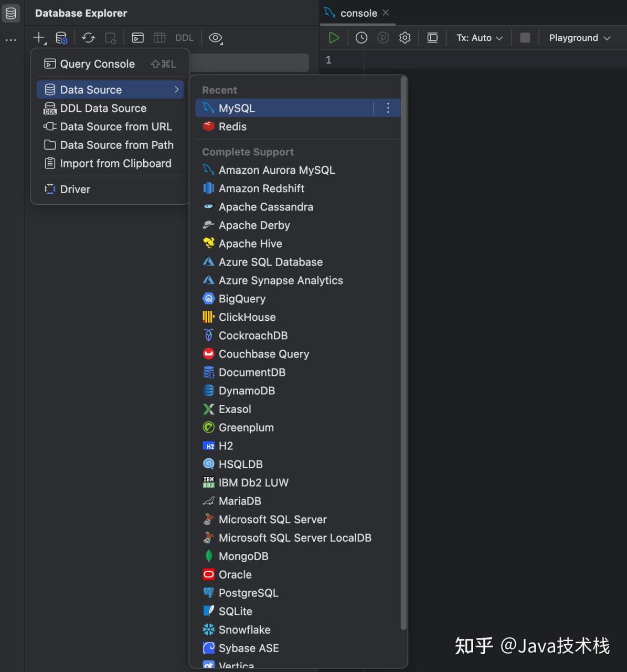The height and width of the screenshot is (672, 627).
Task: Open the query history clock icon
Action: pyautogui.click(x=361, y=38)
